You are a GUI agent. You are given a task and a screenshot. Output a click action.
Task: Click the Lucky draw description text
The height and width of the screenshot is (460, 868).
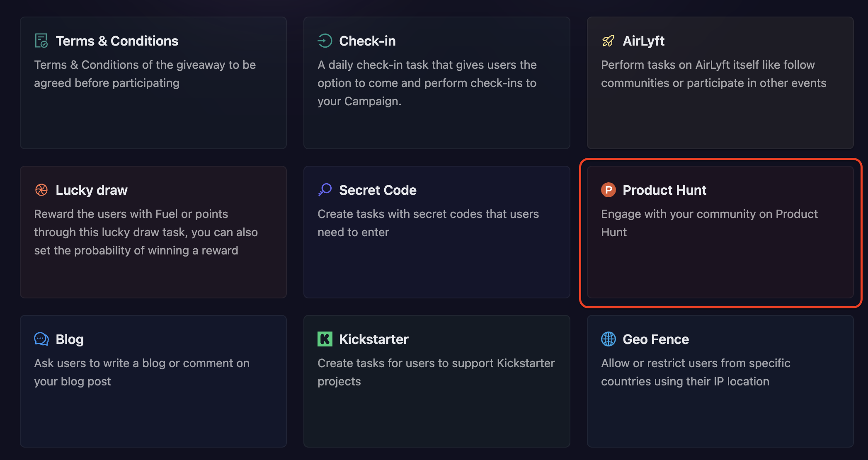click(x=145, y=232)
